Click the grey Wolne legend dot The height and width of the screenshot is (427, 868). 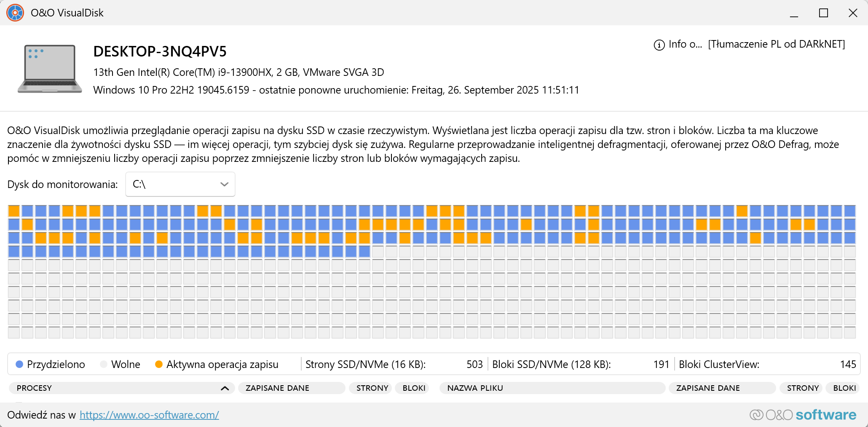point(104,364)
